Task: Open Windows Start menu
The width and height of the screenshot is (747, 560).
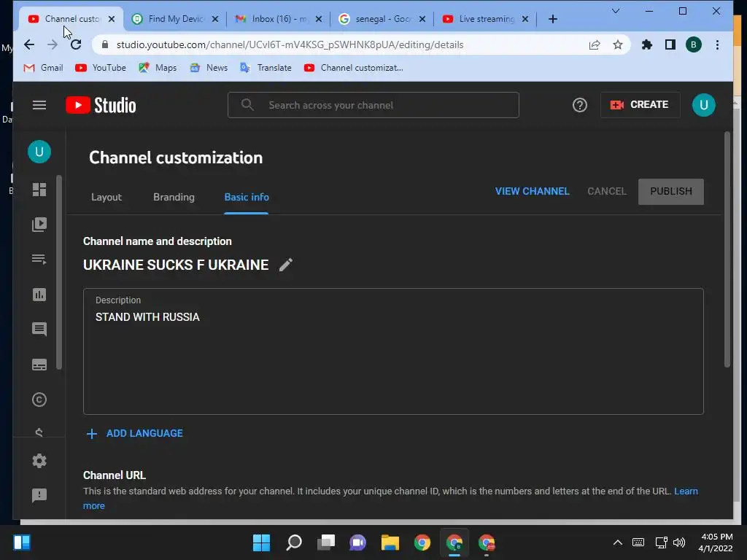Action: [261, 542]
